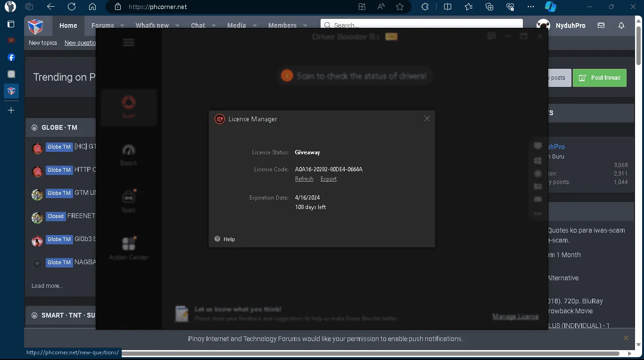Open the Members navigation tab
The height and width of the screenshot is (360, 644).
[x=282, y=25]
